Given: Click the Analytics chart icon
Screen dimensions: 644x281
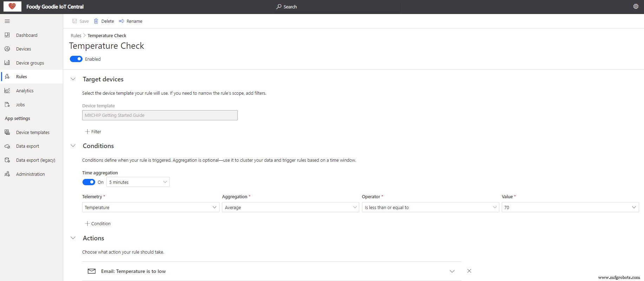Looking at the screenshot, I should 7,91.
